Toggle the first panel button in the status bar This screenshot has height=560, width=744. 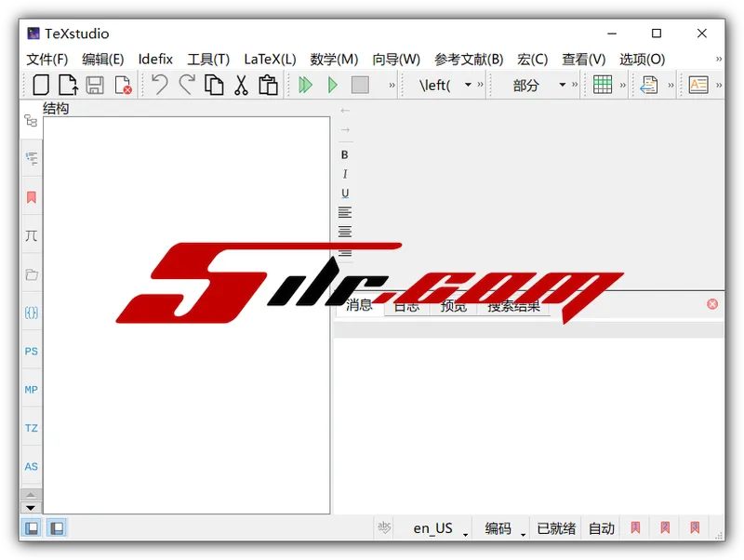tap(32, 527)
